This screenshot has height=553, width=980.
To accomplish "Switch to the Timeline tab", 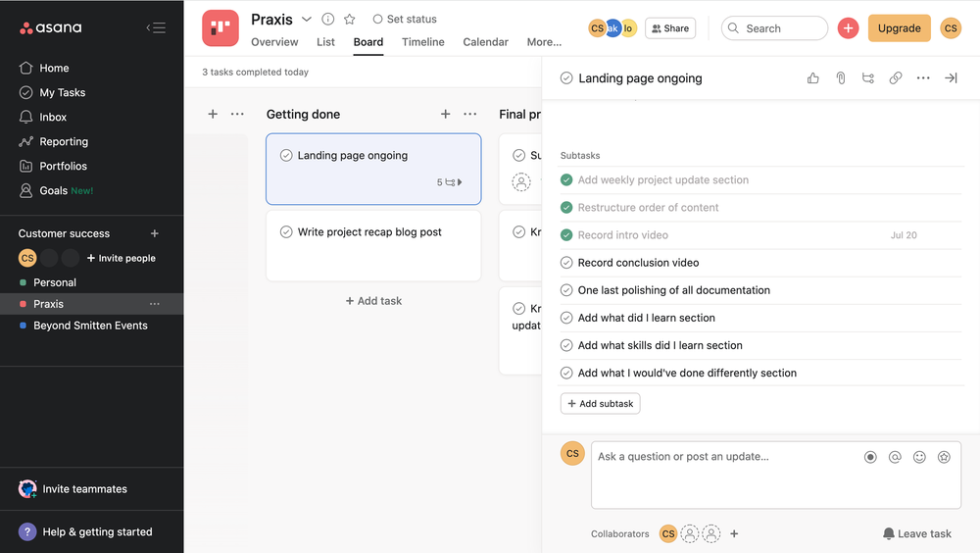I will [423, 42].
